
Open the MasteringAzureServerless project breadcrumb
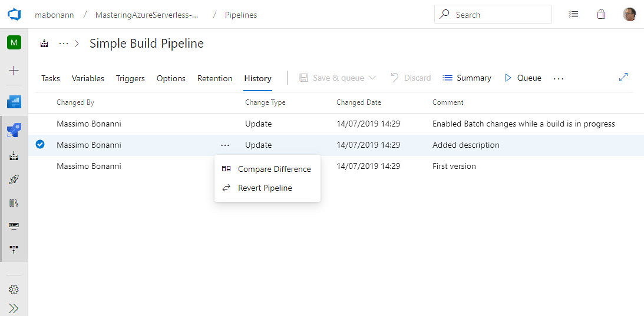point(147,15)
